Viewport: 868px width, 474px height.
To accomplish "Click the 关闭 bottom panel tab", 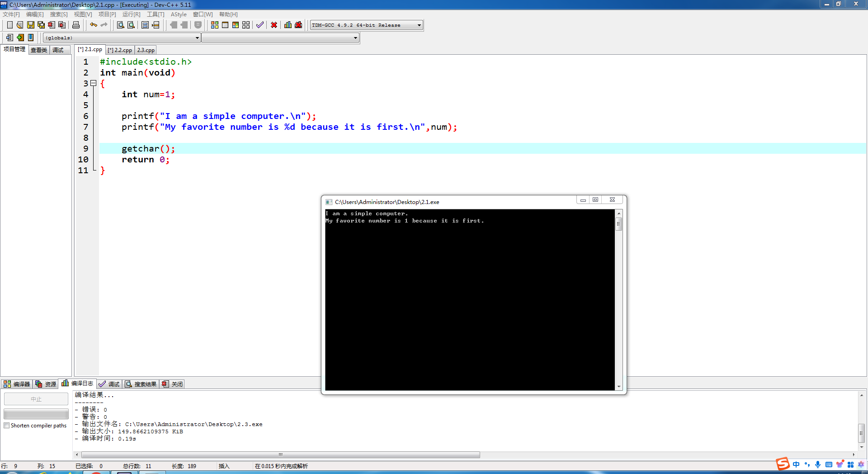I will [x=172, y=384].
